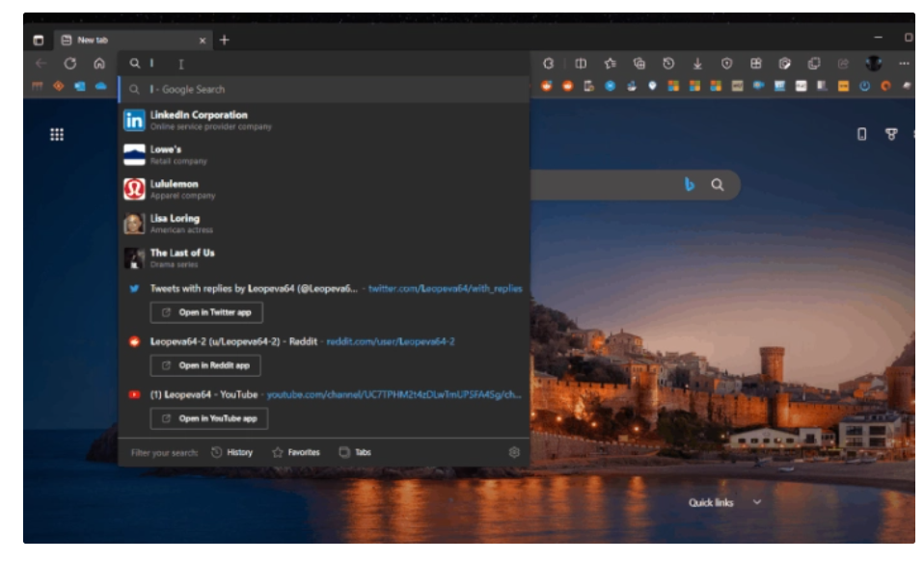Screen dimensions: 924x561
Task: Open address bar suggestion settings gear
Action: click(514, 452)
